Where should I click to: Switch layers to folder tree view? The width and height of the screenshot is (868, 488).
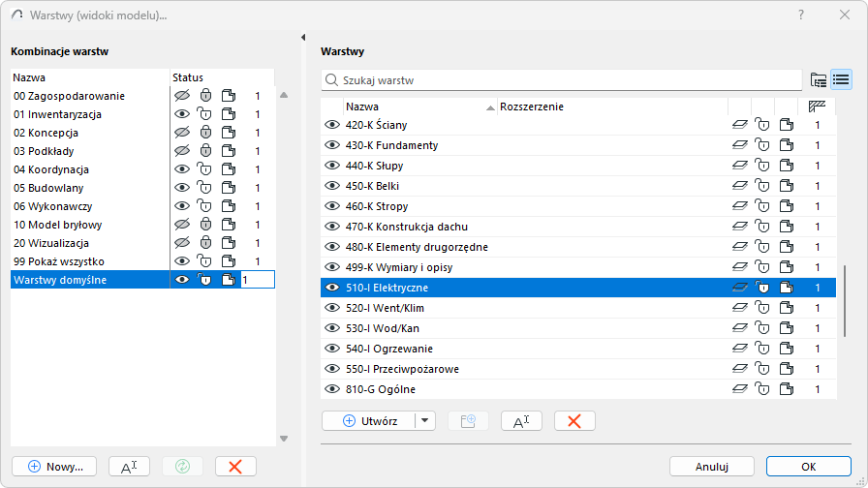point(819,80)
